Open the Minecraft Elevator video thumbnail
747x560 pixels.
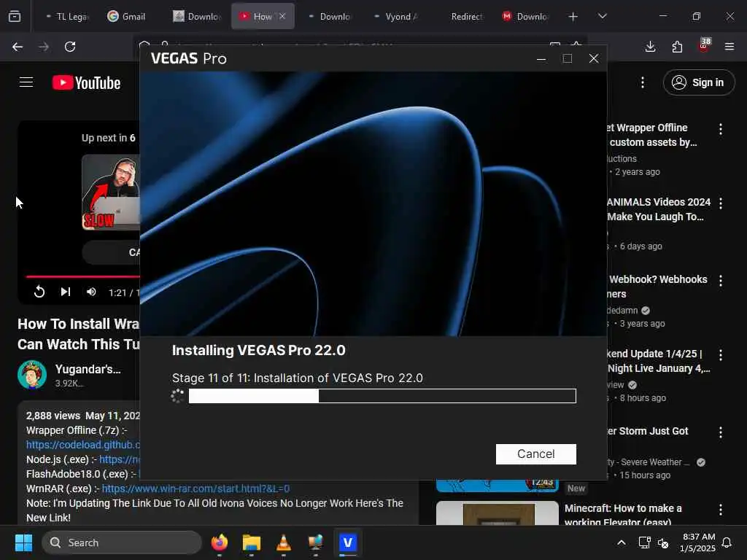tap(497, 513)
